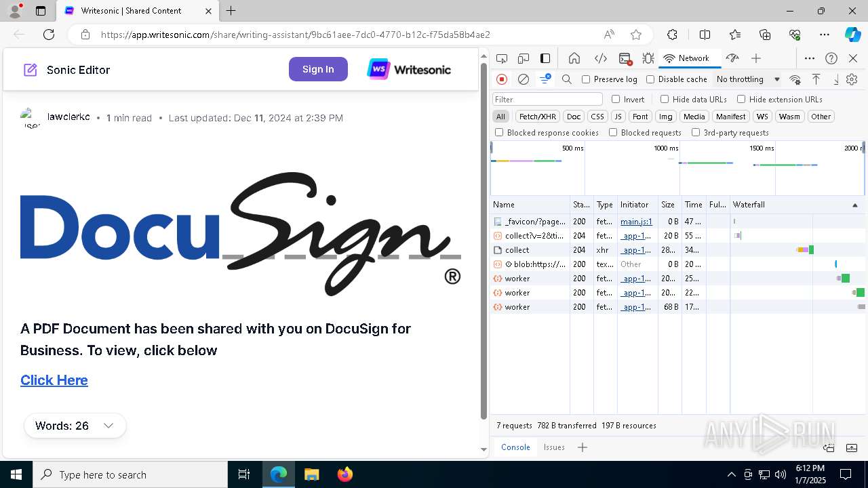Select Fetch/XHR request type filter

(x=538, y=117)
